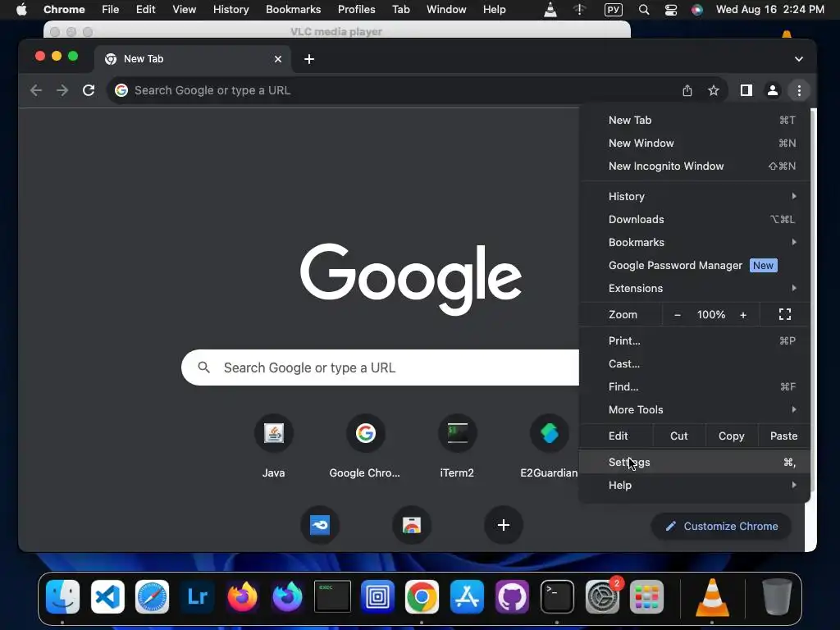840x630 pixels.
Task: Open the Bookmarks menu in menu bar
Action: (293, 9)
